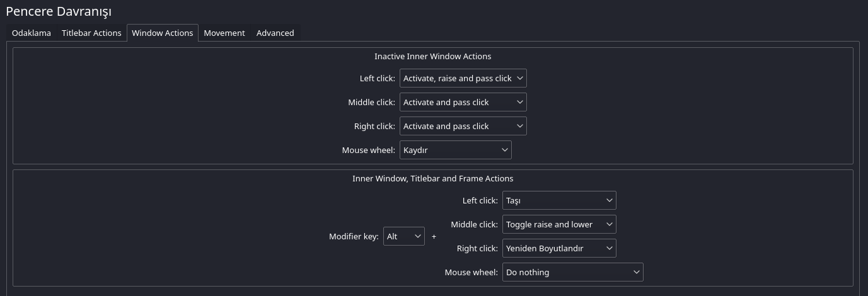868x296 pixels.
Task: Click the chevron arrow beside Taşı
Action: pos(609,200)
